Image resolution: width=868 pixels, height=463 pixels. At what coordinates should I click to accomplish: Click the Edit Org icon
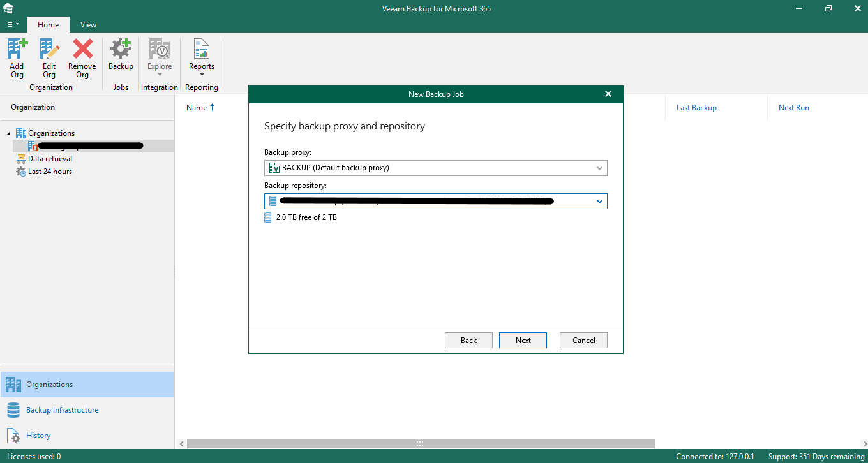click(49, 49)
